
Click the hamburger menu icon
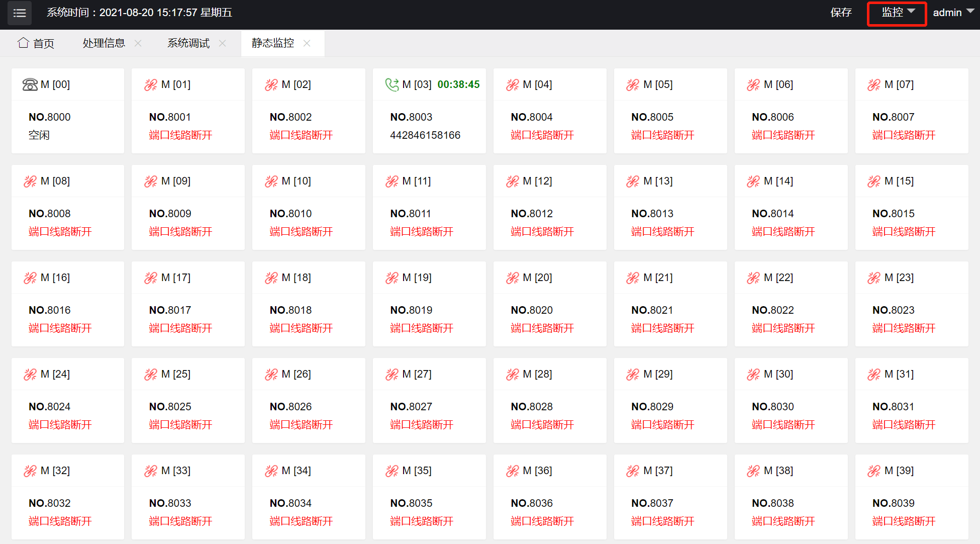click(x=20, y=13)
